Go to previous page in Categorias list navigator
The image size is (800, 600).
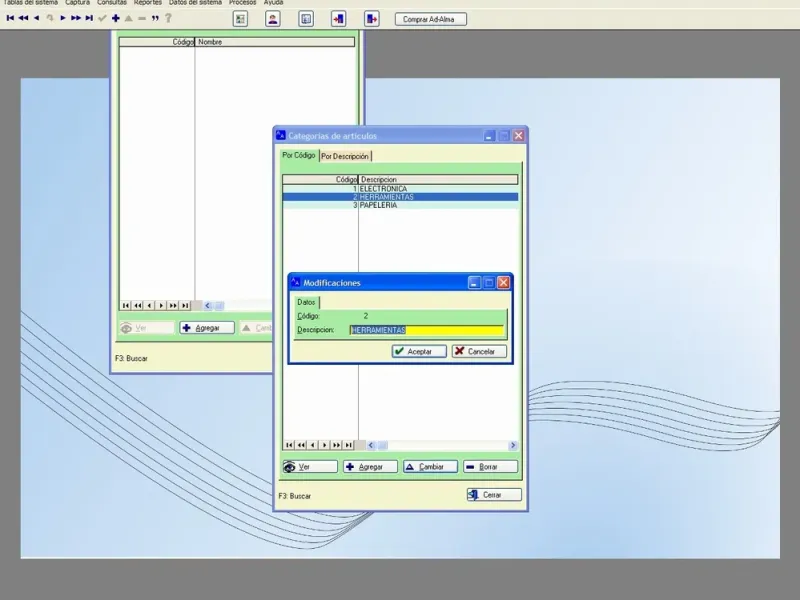301,445
